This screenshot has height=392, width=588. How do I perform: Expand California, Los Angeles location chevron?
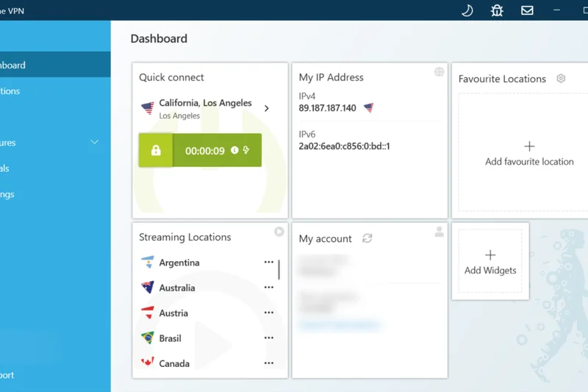click(x=266, y=108)
